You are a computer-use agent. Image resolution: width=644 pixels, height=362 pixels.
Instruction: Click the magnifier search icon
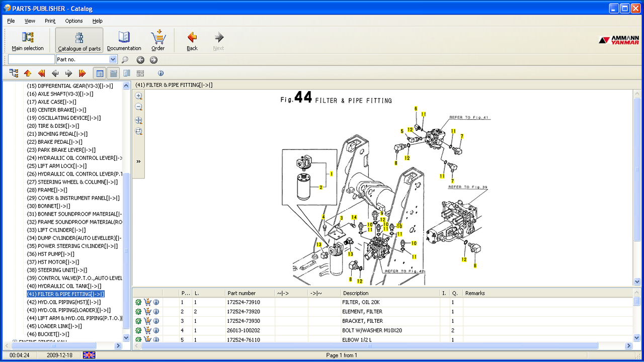coord(125,60)
